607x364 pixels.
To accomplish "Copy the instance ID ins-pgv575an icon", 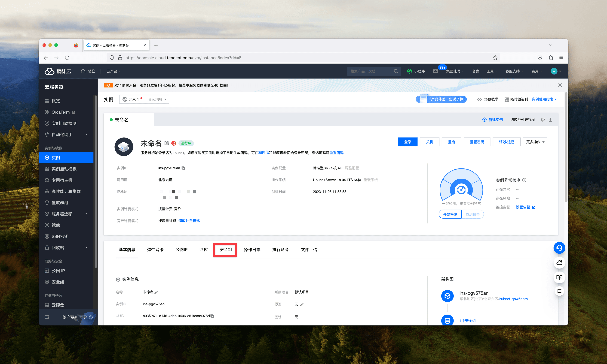I will (183, 168).
